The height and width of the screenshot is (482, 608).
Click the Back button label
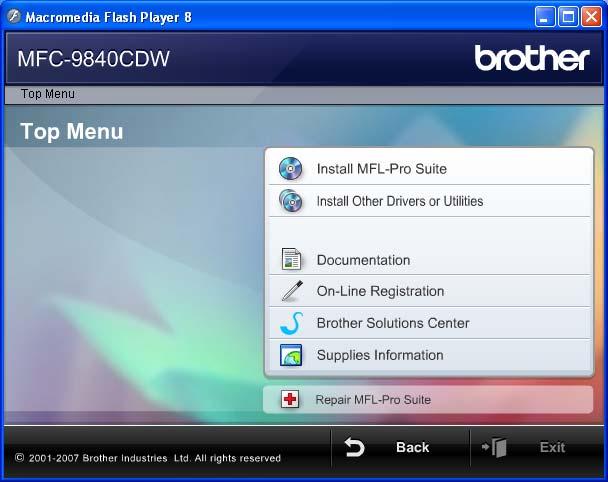(x=413, y=447)
